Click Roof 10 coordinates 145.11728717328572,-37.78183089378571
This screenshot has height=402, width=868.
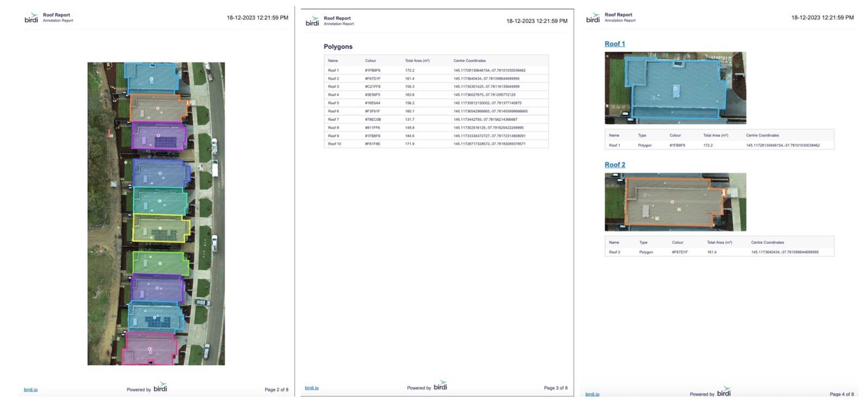pyautogui.click(x=489, y=144)
